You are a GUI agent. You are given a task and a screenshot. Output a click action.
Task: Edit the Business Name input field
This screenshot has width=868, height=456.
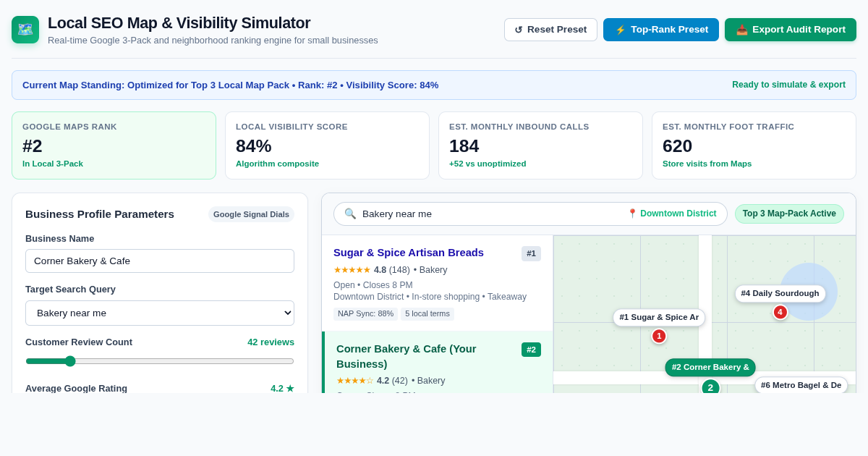pyautogui.click(x=160, y=261)
